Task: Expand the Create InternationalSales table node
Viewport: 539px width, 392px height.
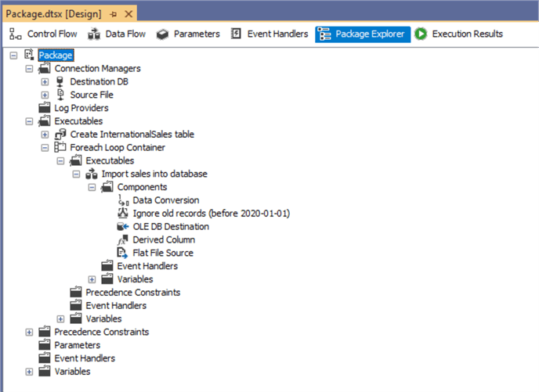Action: (x=45, y=135)
